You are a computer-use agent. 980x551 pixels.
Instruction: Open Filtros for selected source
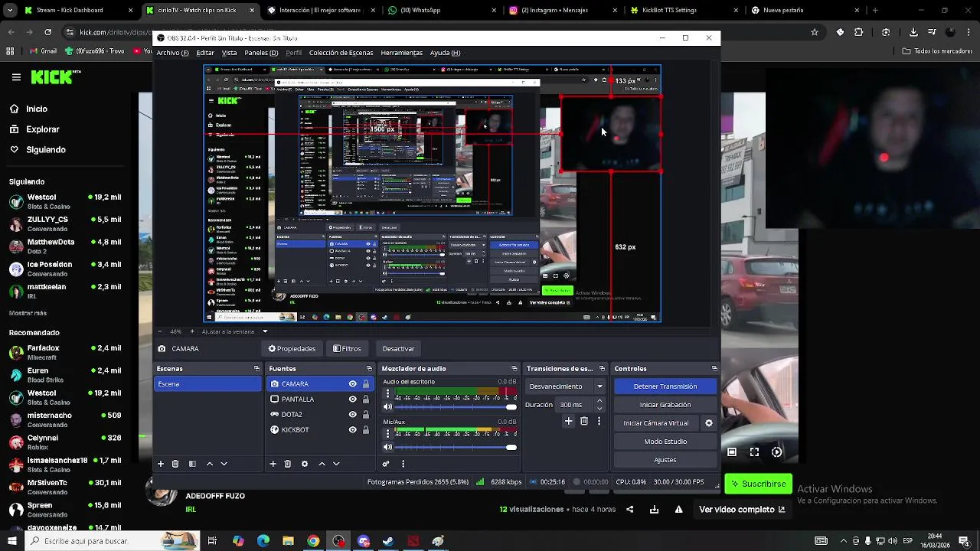[x=347, y=349]
